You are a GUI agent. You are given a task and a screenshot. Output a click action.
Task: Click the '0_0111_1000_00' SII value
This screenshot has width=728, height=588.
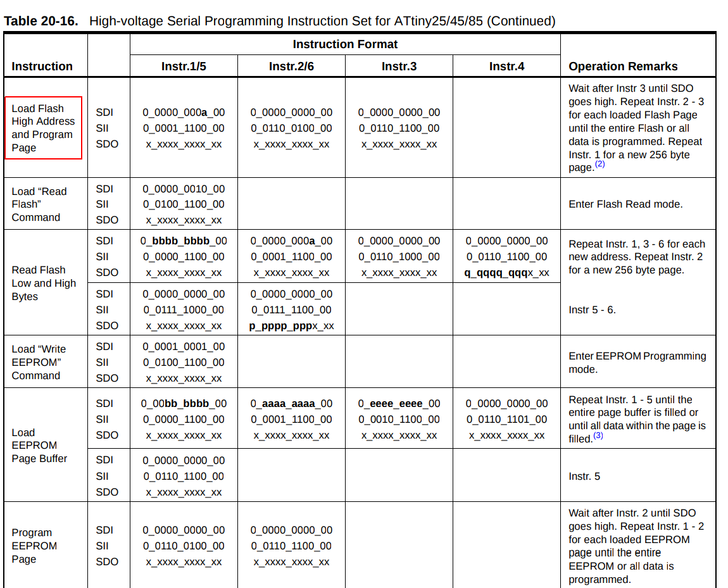[184, 310]
